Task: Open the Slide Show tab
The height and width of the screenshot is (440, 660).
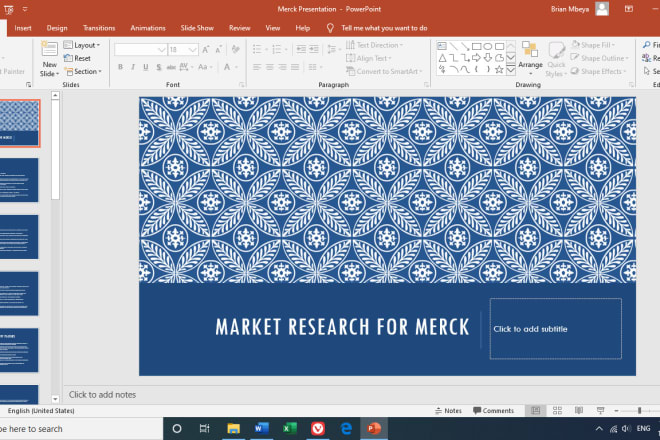Action: click(197, 28)
